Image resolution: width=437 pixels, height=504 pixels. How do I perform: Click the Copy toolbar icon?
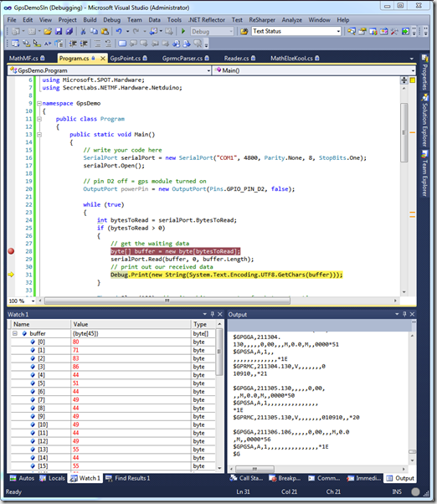pos(94,31)
